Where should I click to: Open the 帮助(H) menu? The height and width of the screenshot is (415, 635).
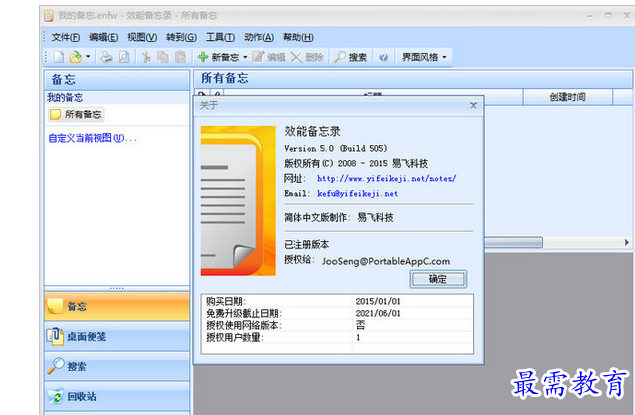pos(298,37)
